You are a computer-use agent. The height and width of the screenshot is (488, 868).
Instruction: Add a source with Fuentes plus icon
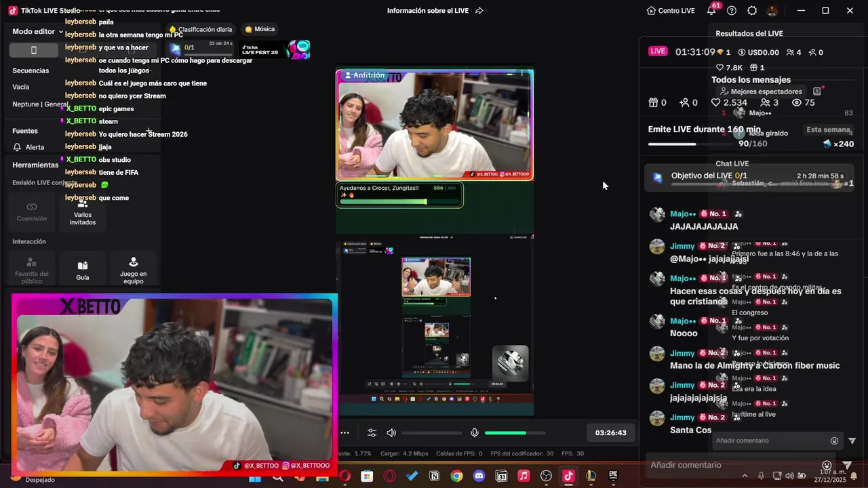coord(149,131)
